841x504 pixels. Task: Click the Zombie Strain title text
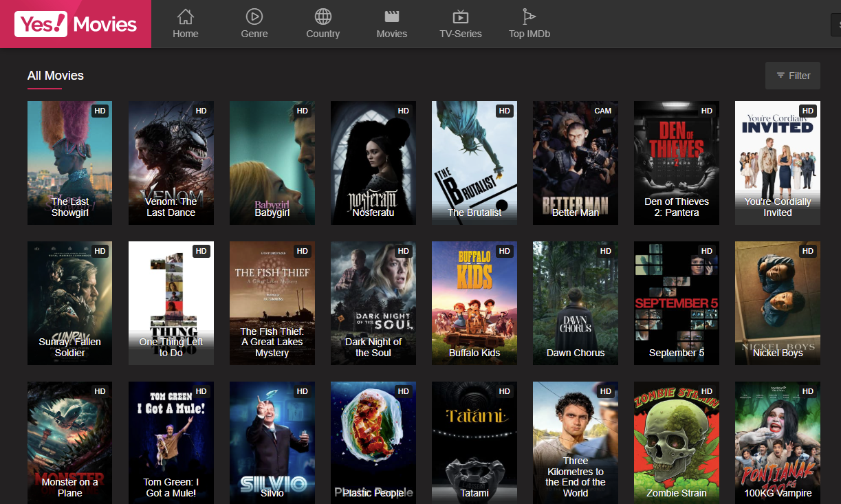point(677,493)
